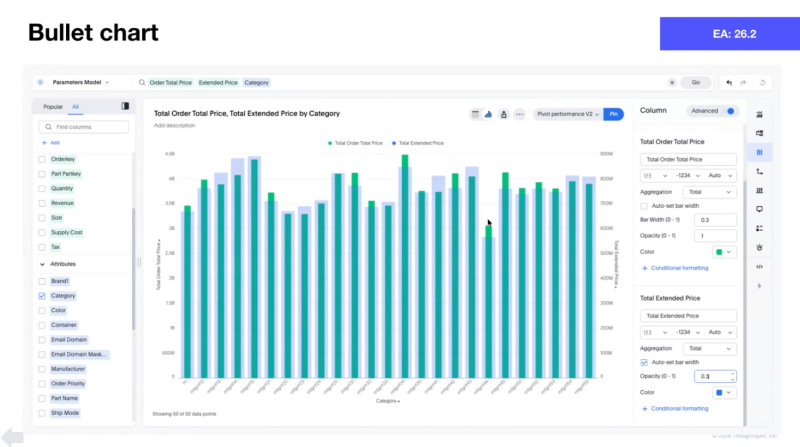Collapse the left columns panel icon

point(125,105)
